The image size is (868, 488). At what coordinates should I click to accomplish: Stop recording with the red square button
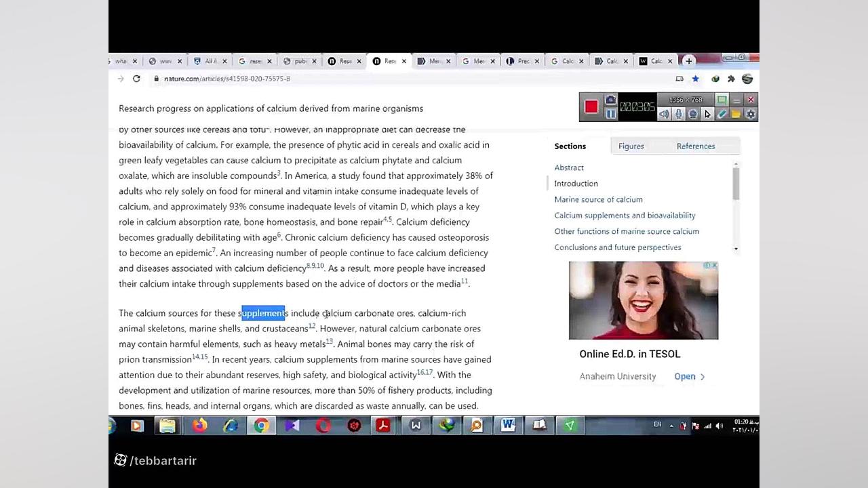(591, 107)
